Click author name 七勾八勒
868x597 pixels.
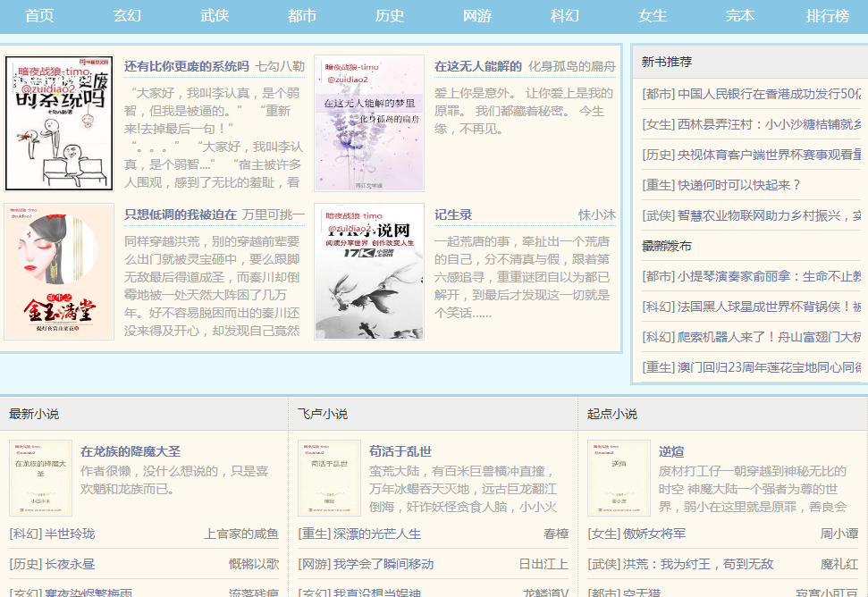coord(280,66)
